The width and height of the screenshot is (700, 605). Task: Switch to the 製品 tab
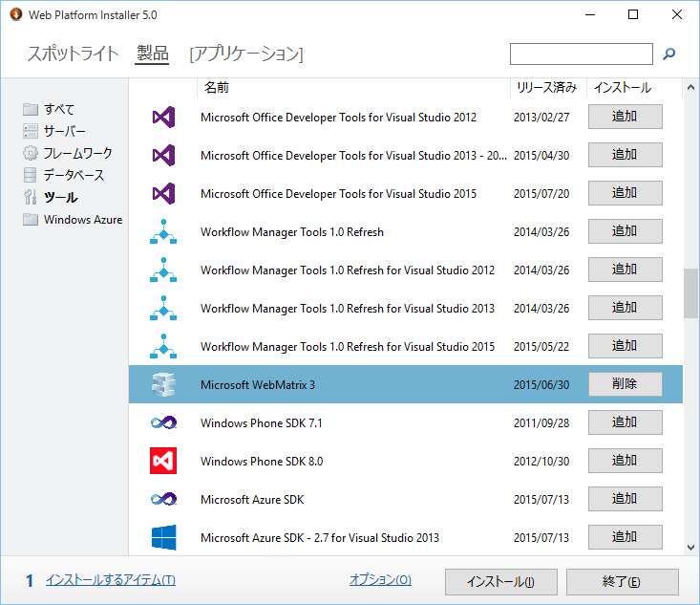pyautogui.click(x=152, y=54)
